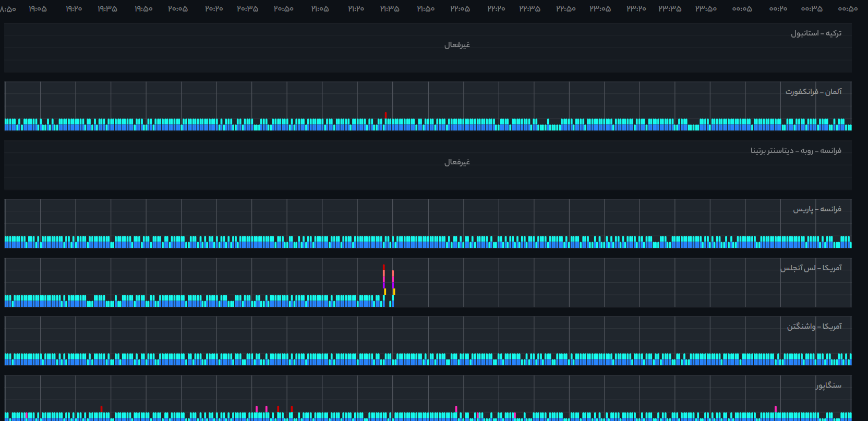Click the ترکیه – استانبول panel title
Viewport: 868px width, 421px height.
(x=816, y=33)
